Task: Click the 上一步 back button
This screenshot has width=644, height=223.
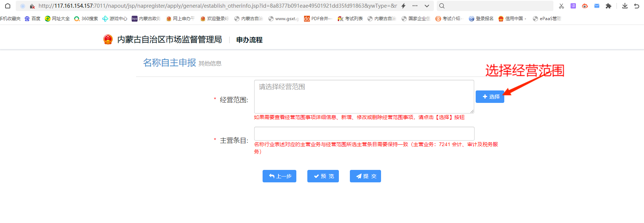Action: [279, 176]
